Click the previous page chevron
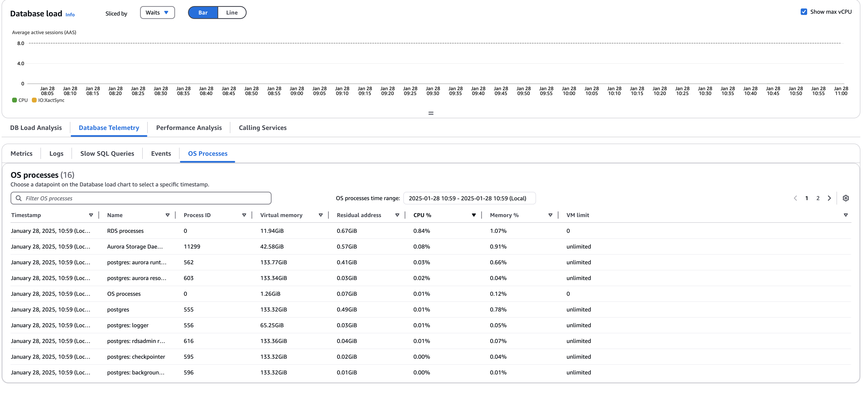The image size is (868, 393). pyautogui.click(x=795, y=198)
